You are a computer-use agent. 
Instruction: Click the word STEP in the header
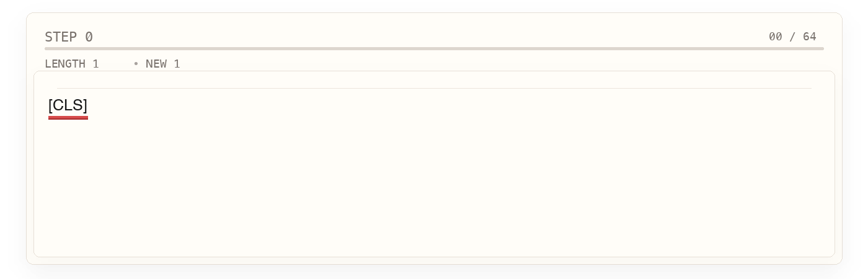pos(61,37)
